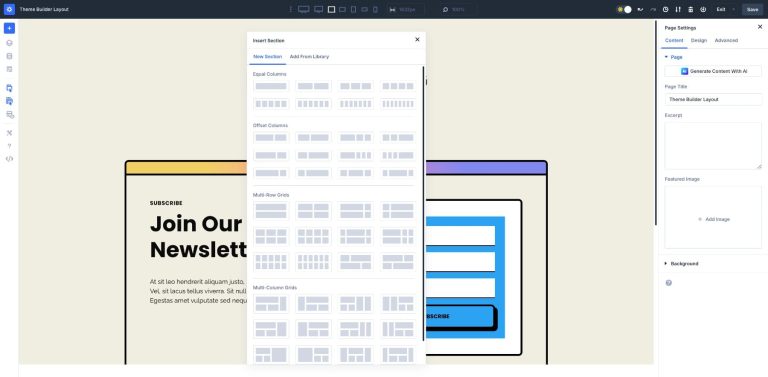Choose the first layout under Multi-Row Grids
Image resolution: width=768 pixels, height=377 pixels.
271,211
